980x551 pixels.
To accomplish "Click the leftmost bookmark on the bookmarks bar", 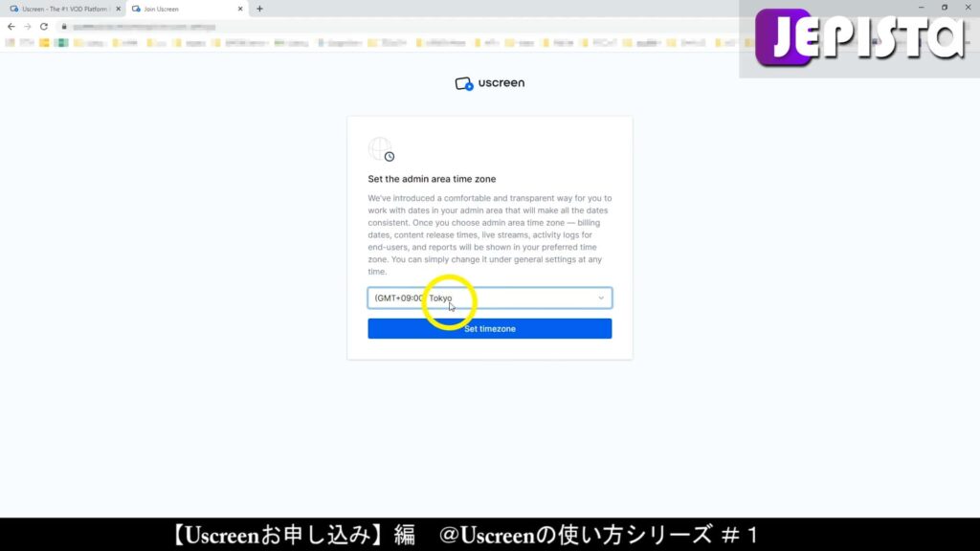I will point(13,43).
